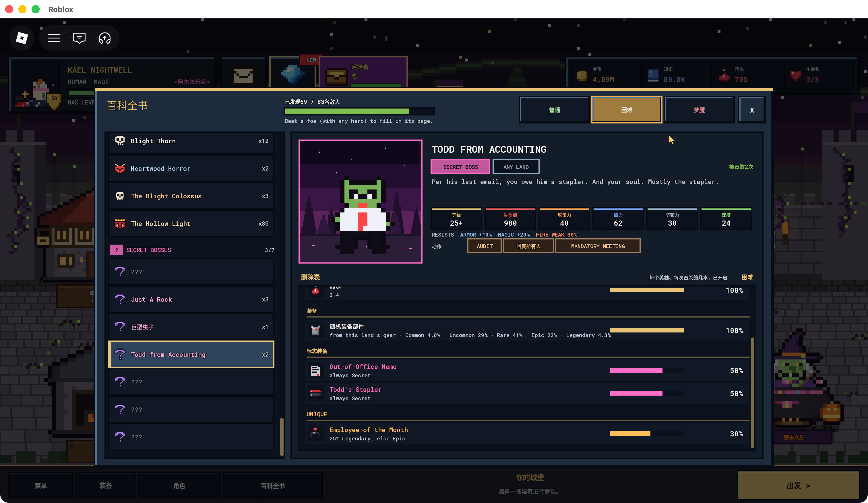
Task: Click Out-of-Office Memo item icon
Action: (315, 371)
